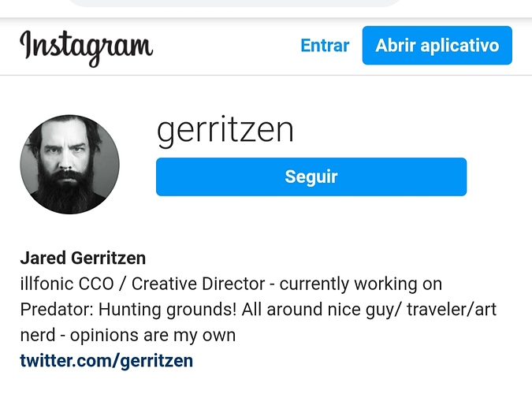Tap the Entrar login link
Screen dimensions: 532x394
(325, 46)
